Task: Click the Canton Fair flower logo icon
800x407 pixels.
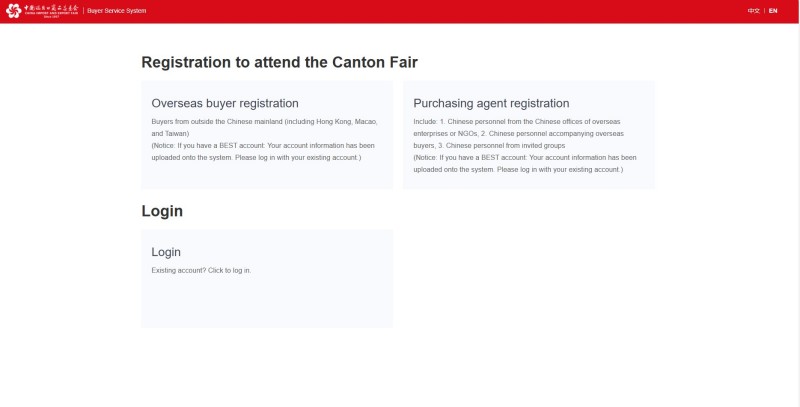Action: (x=14, y=11)
